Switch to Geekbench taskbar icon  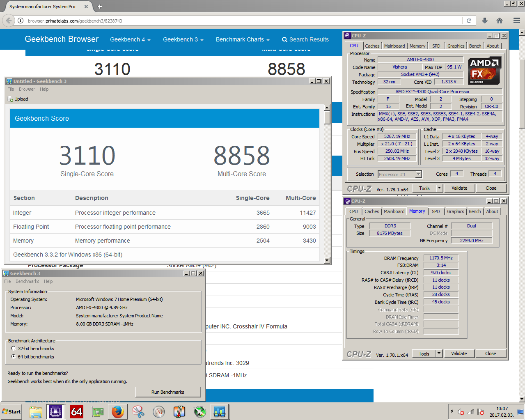tap(220, 412)
